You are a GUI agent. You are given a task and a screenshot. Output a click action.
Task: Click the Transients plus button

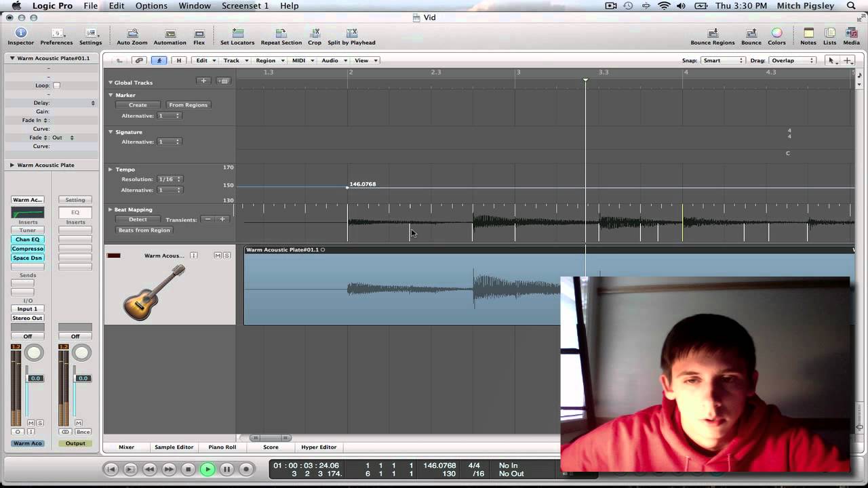point(222,220)
